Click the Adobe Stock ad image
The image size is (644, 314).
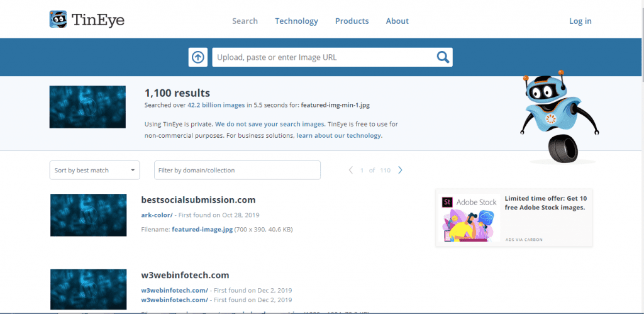[x=469, y=218]
